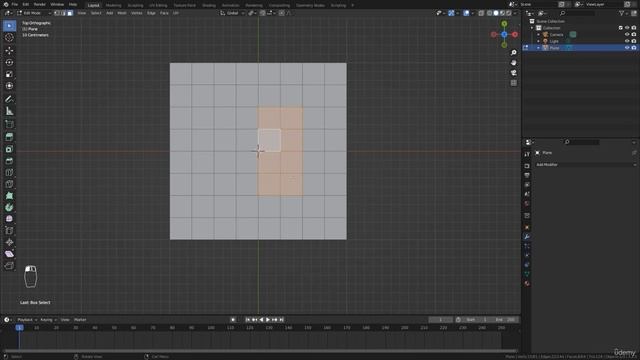The image size is (640, 360).
Task: Toggle Camera render camera icon in outliner
Action: 634,35
